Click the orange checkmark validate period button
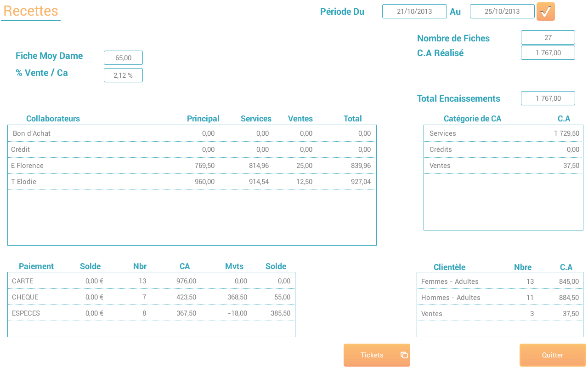Viewport: 588px width, 368px height. coord(545,11)
